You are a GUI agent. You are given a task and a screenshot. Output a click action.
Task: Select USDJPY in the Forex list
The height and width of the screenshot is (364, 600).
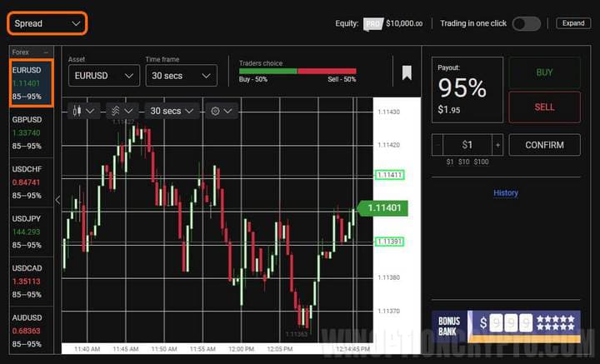31,232
